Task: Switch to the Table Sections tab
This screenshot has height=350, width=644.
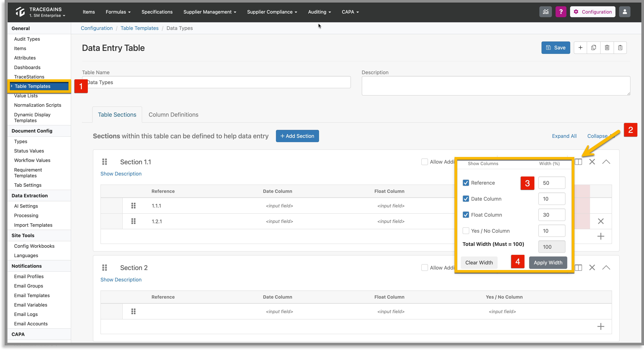Action: pyautogui.click(x=117, y=115)
